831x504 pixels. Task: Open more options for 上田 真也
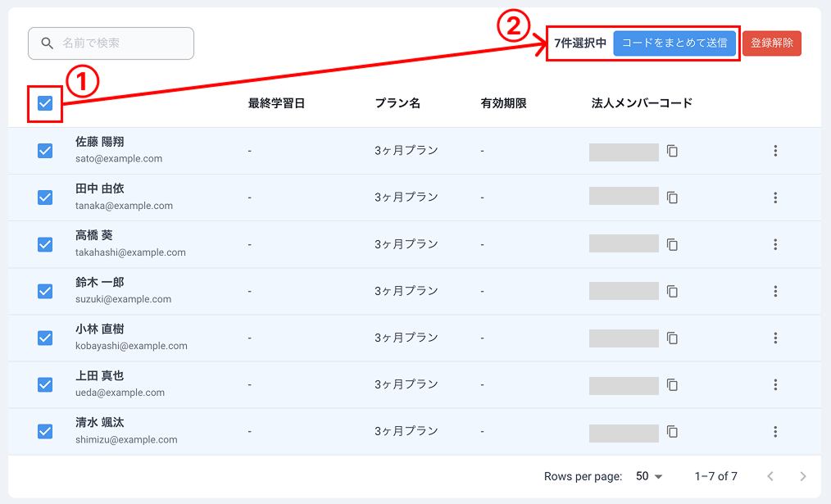(774, 384)
